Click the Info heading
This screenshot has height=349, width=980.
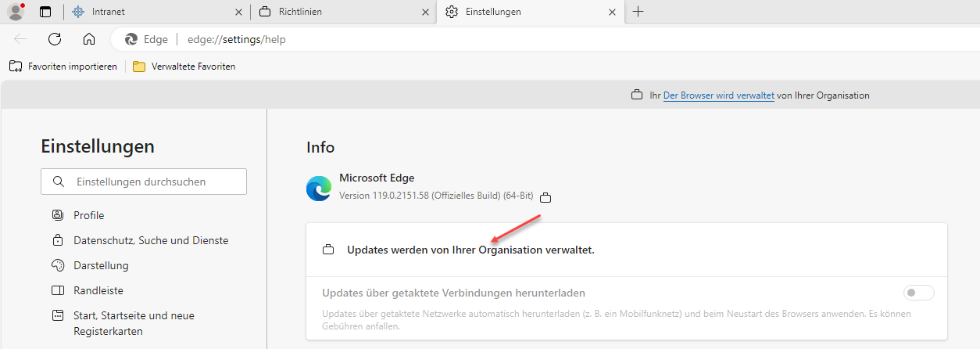320,147
